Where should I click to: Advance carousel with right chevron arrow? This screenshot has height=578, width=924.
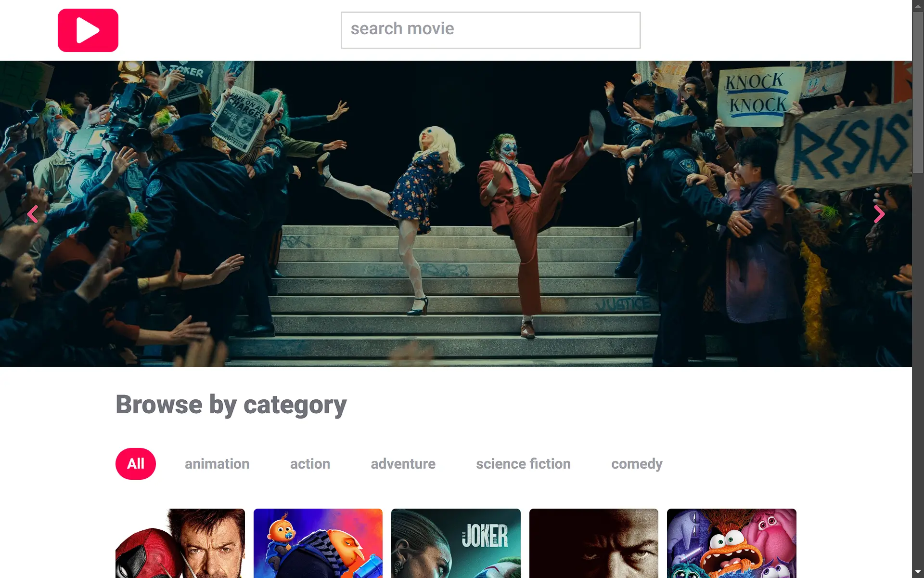(x=879, y=214)
